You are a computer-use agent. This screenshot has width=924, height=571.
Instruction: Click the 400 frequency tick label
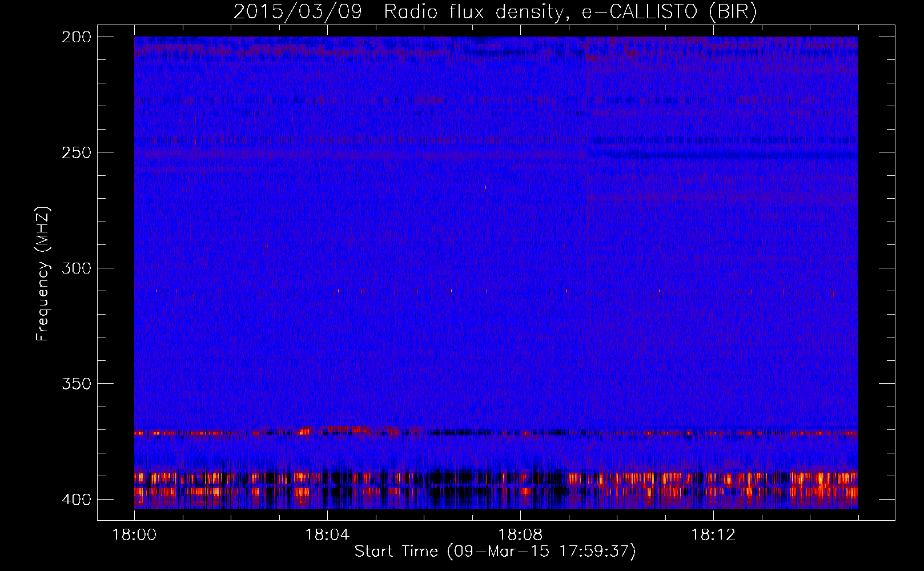pyautogui.click(x=77, y=500)
